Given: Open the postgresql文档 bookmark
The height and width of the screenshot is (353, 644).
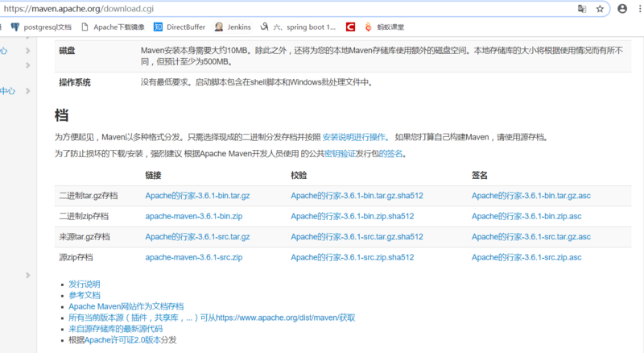Looking at the screenshot, I should point(41,27).
